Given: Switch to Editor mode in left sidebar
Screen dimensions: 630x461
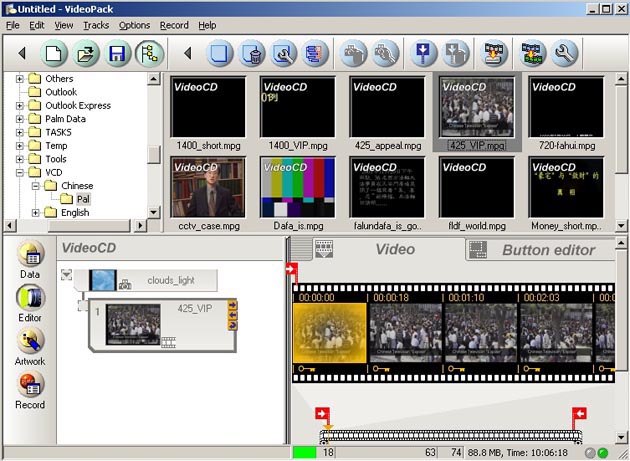Looking at the screenshot, I should click(x=30, y=300).
